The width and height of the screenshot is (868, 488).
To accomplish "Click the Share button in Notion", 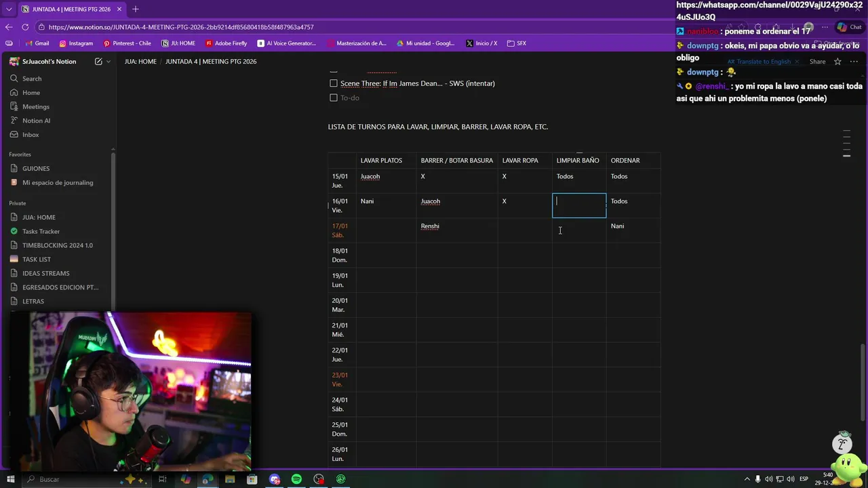I will [x=818, y=62].
